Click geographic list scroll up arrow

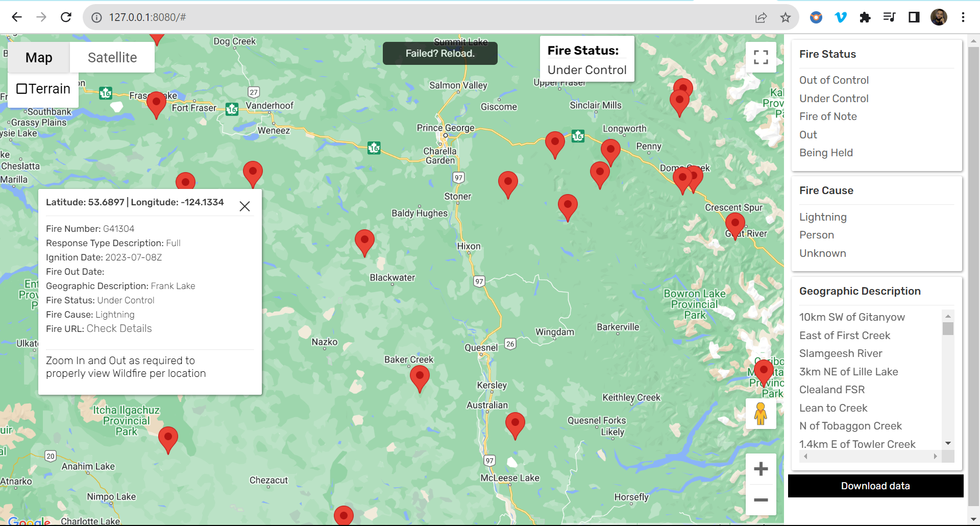[948, 316]
